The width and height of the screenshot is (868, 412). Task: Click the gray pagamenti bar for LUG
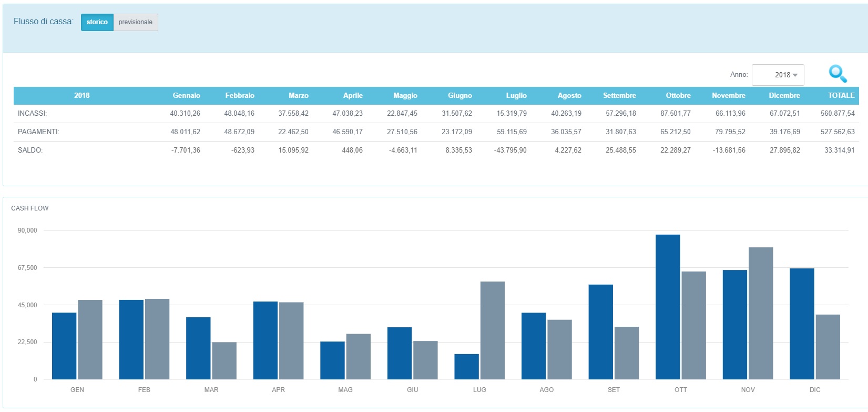click(493, 330)
